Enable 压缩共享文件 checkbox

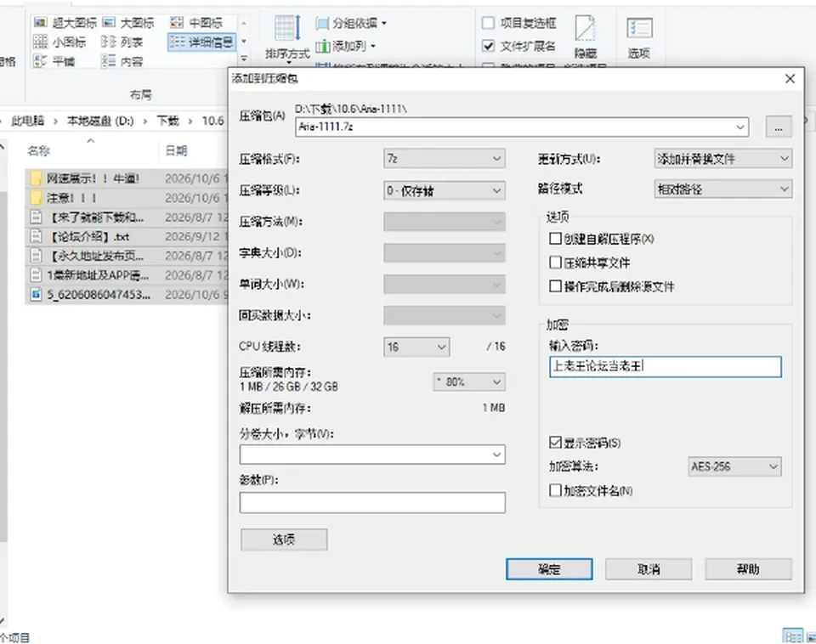point(555,263)
